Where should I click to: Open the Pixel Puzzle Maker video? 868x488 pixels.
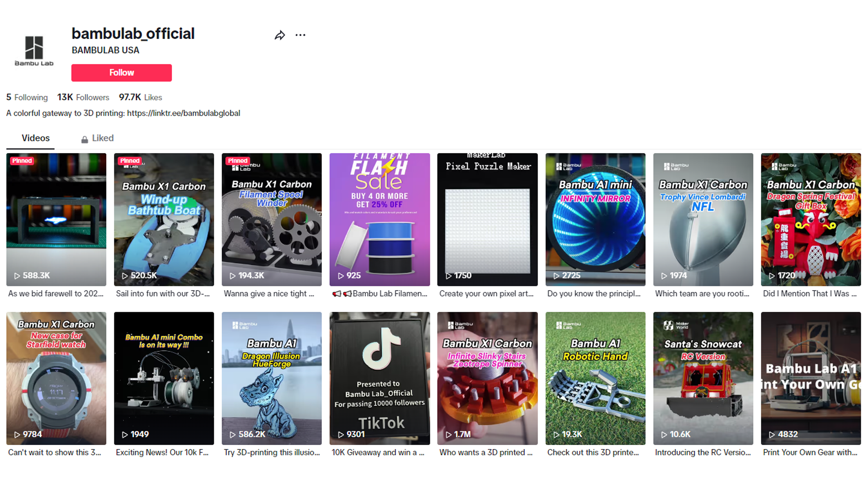487,220
